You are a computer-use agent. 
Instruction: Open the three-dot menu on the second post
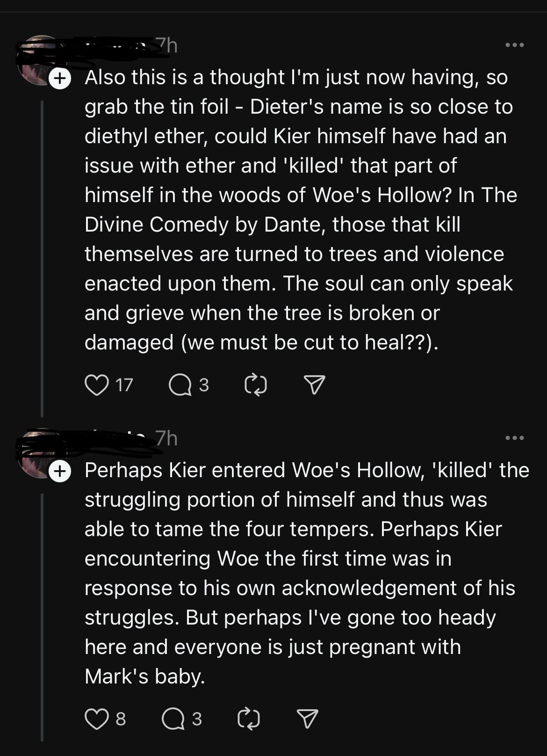coord(515,438)
